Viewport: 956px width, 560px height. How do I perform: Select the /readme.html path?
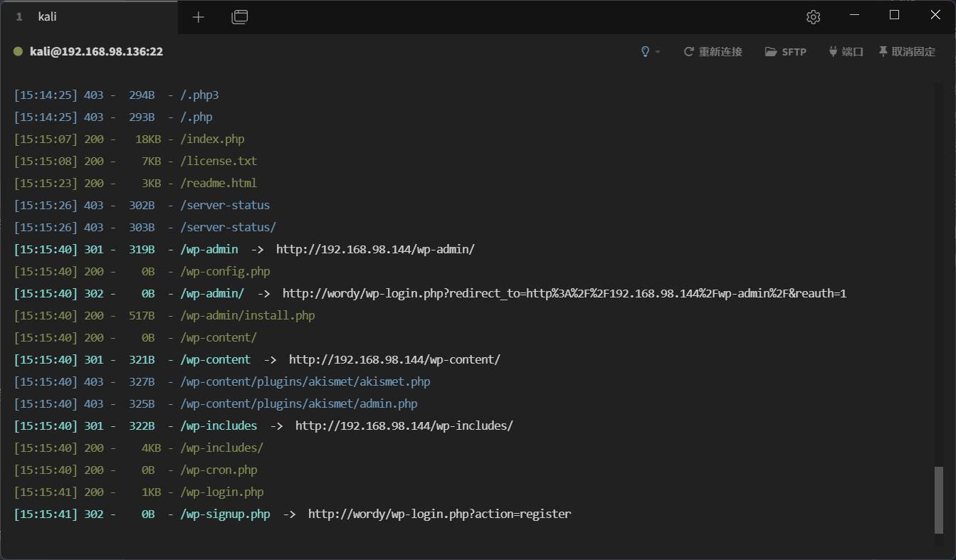[219, 183]
